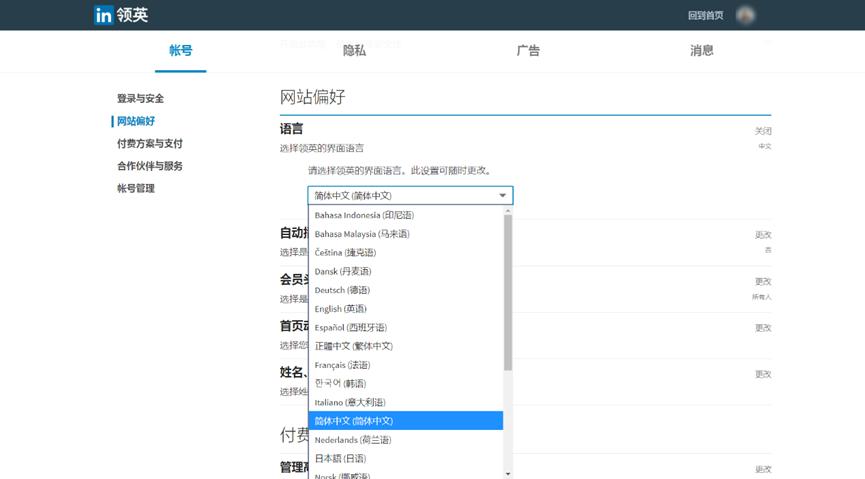Switch to the 广告 tab
865x479 pixels.
pos(528,51)
